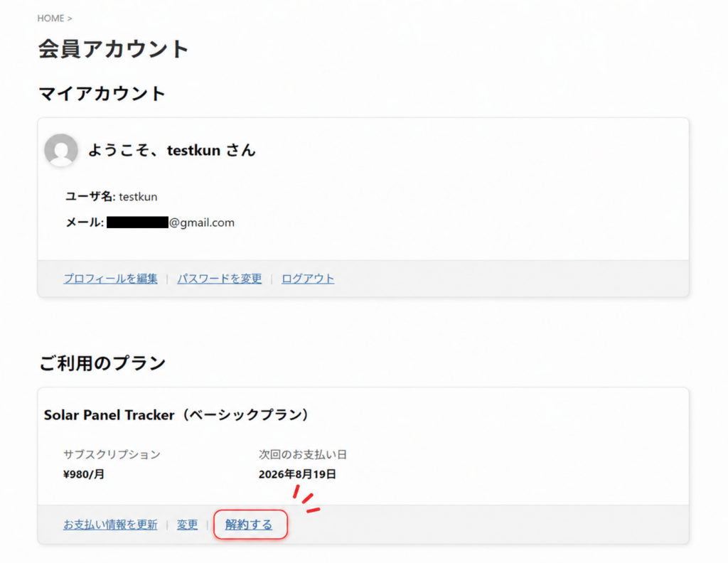
Task: Cancel the subscription with 解約する
Action: point(249,525)
